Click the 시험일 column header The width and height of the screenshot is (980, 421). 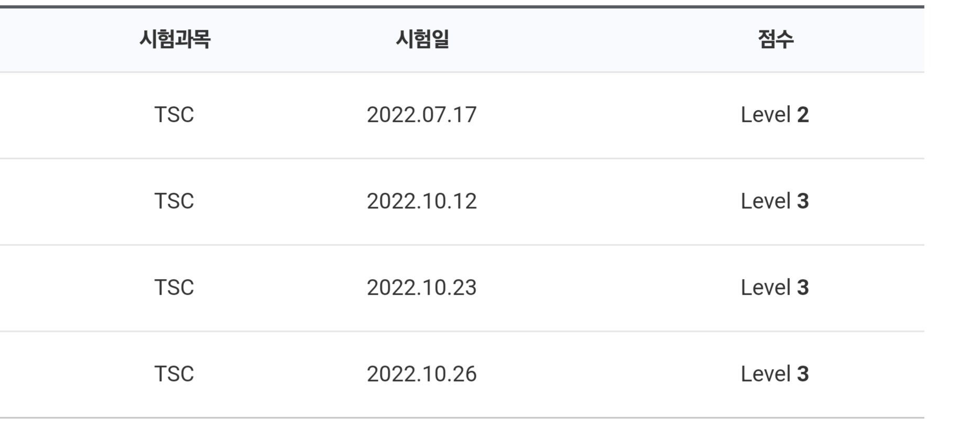422,39
